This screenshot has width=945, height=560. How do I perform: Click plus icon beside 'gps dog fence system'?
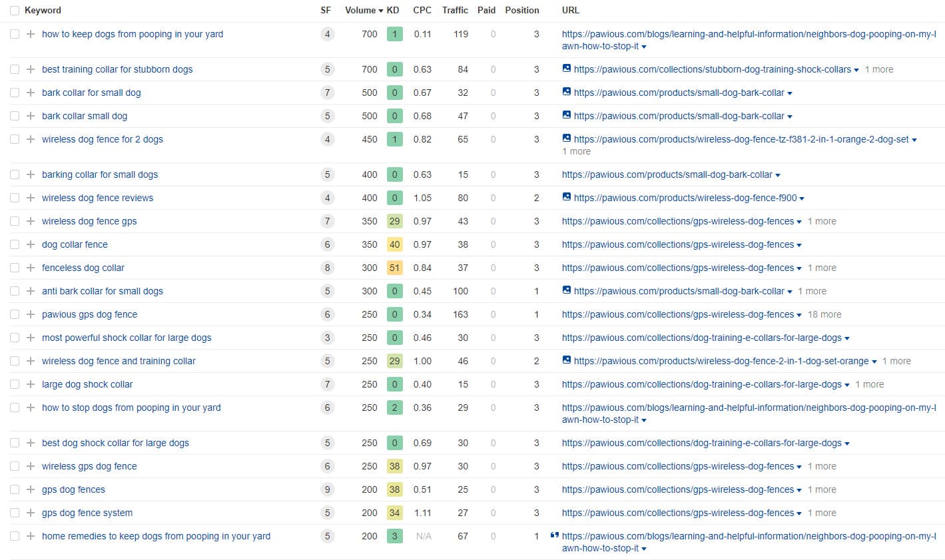point(31,513)
